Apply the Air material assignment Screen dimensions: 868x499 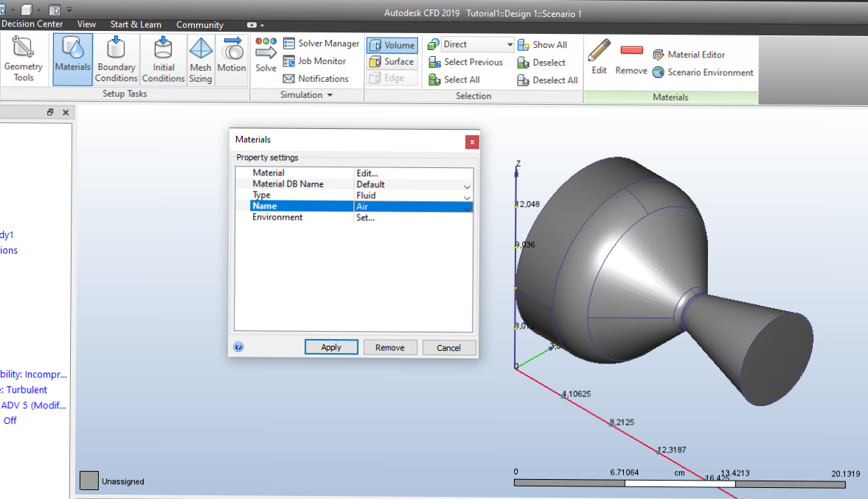tap(331, 346)
